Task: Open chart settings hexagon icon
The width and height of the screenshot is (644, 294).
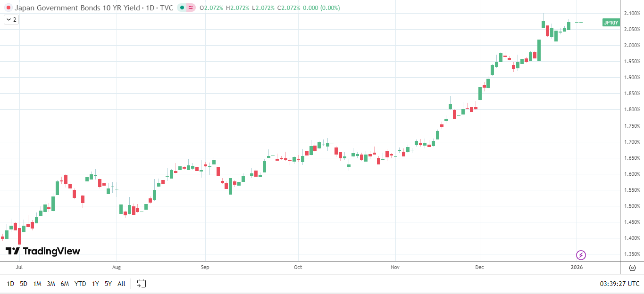Action: click(x=632, y=268)
